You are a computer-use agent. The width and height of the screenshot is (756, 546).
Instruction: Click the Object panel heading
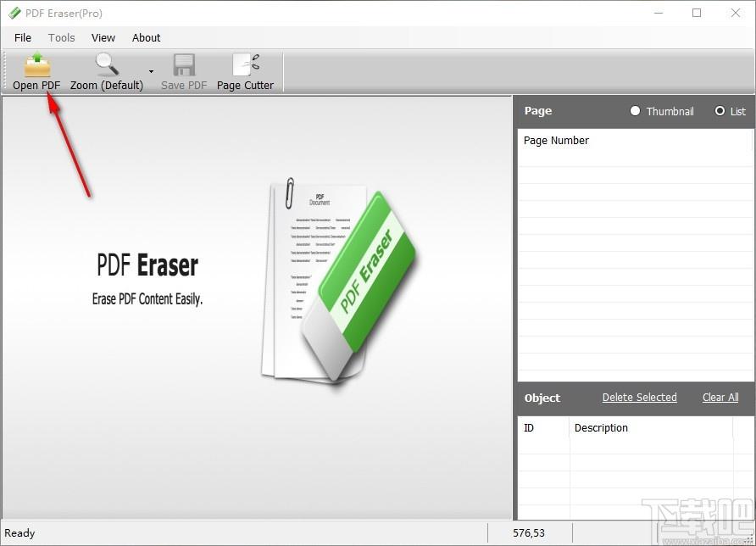pos(542,398)
